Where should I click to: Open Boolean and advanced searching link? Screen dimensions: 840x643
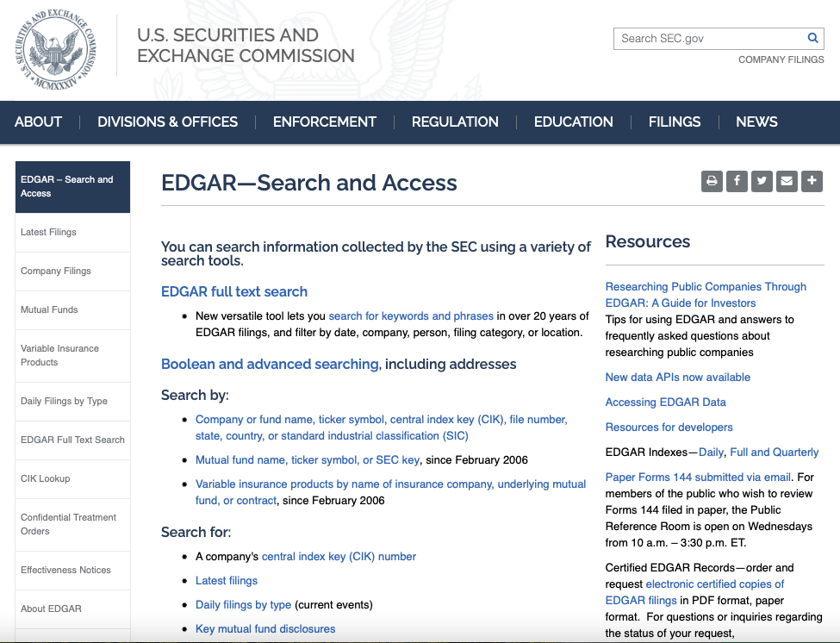(270, 364)
